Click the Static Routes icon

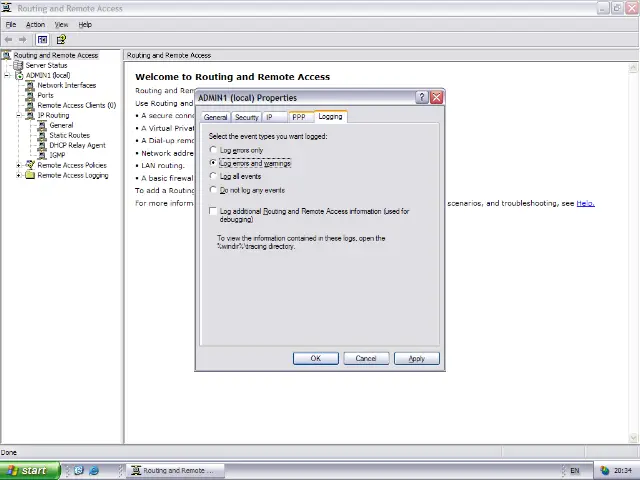[42, 136]
